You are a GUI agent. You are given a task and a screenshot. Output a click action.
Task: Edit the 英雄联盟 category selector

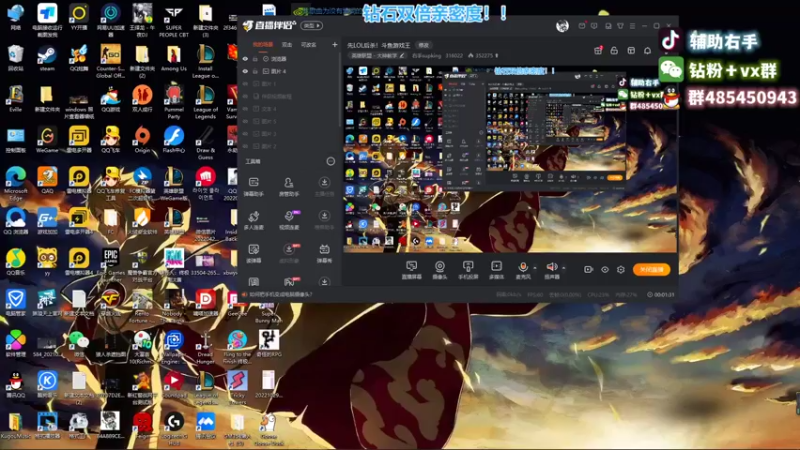coord(378,56)
